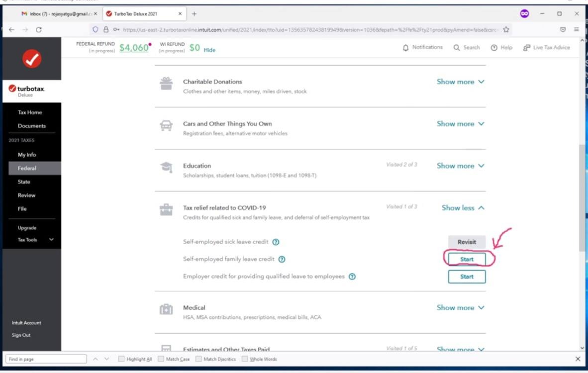Click the Charitable Donations gift icon

[166, 84]
